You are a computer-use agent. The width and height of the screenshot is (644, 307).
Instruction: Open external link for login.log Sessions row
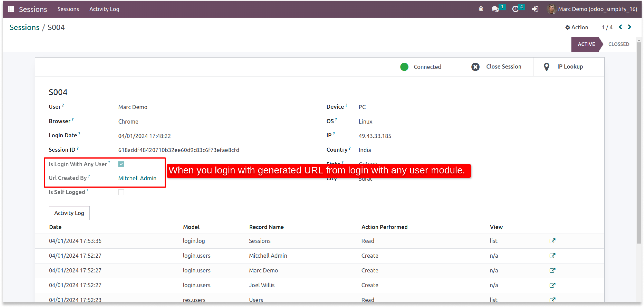tap(552, 241)
